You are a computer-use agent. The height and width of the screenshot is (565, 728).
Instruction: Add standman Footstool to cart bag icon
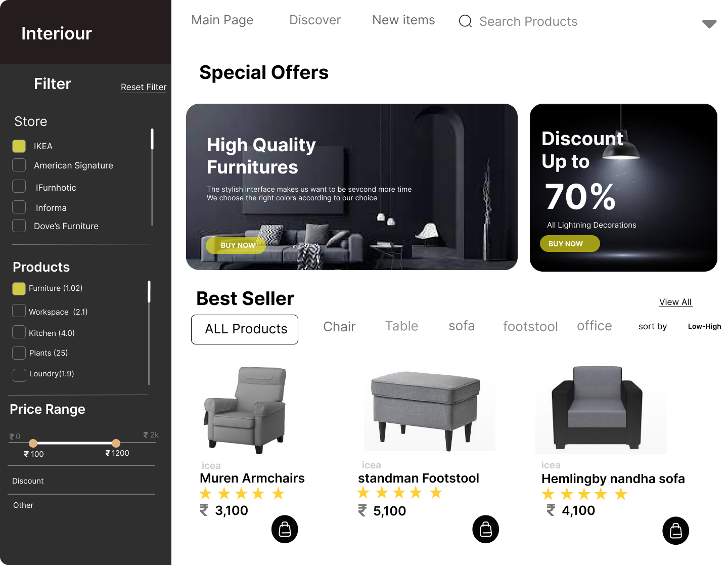coord(485,529)
